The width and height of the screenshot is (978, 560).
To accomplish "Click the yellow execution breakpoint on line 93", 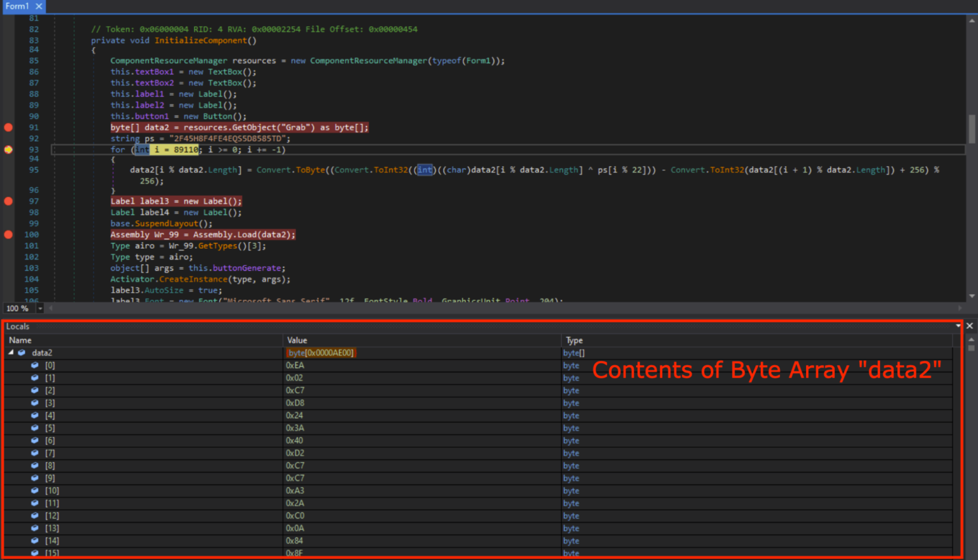I will point(8,150).
